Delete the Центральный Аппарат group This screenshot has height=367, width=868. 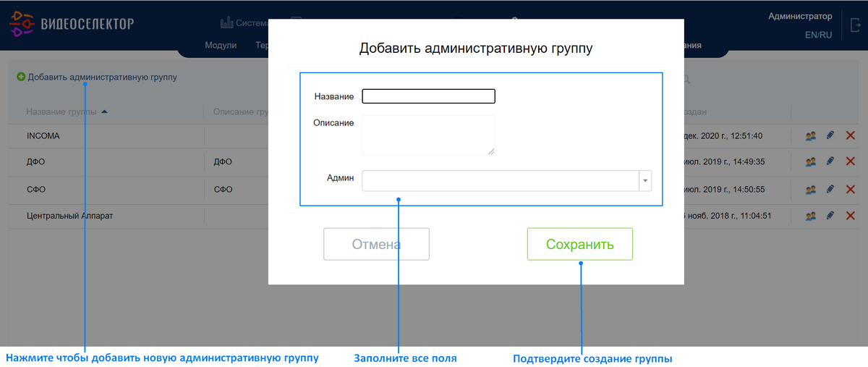(x=850, y=216)
